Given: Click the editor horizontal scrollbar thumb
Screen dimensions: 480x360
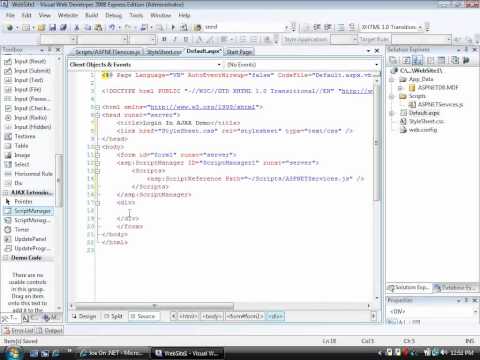Looking at the screenshot, I should pyautogui.click(x=154, y=306).
